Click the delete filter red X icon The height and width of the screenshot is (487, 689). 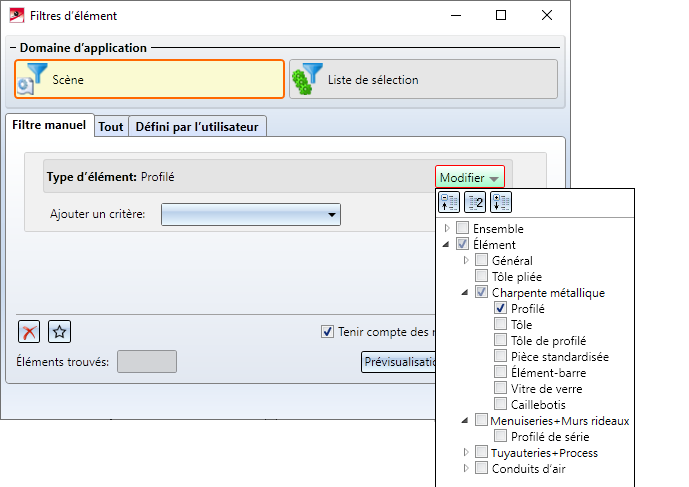click(x=30, y=333)
